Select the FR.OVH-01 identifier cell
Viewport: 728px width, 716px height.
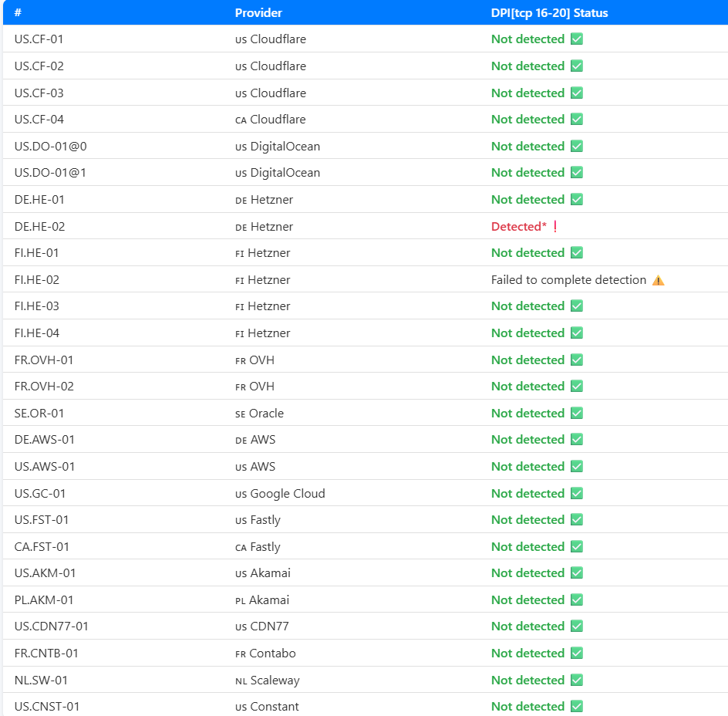(44, 360)
